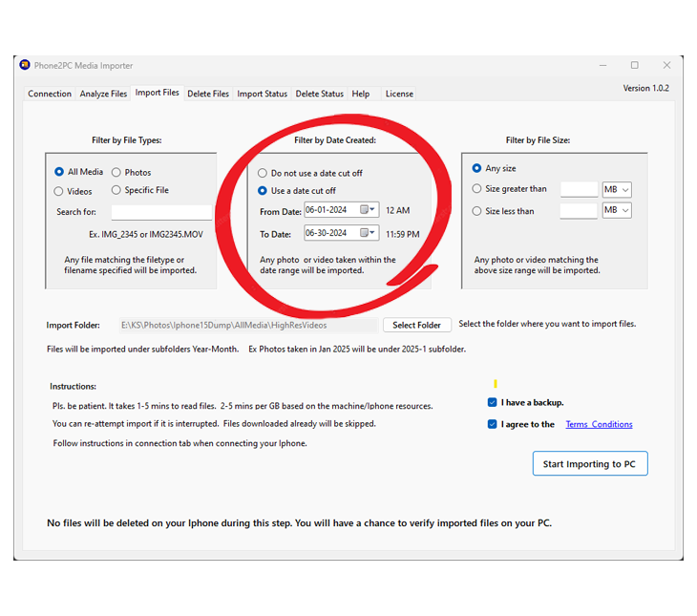Viewport: 697px width, 616px height.
Task: Click the Select Folder button
Action: pyautogui.click(x=416, y=325)
